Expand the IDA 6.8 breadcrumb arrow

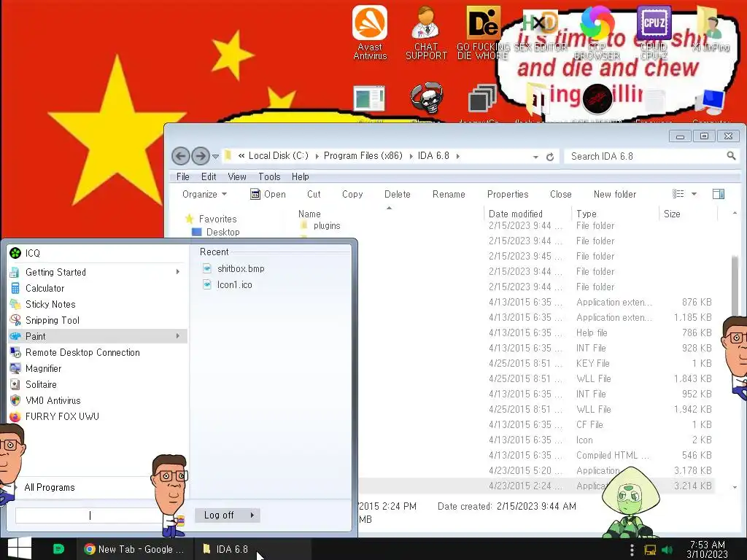pos(458,156)
